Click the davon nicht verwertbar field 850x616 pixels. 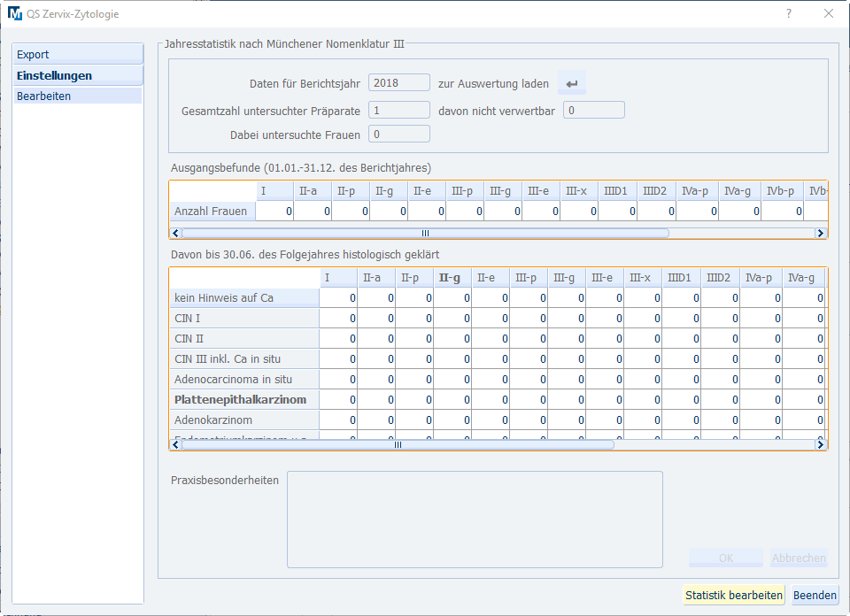(x=593, y=111)
